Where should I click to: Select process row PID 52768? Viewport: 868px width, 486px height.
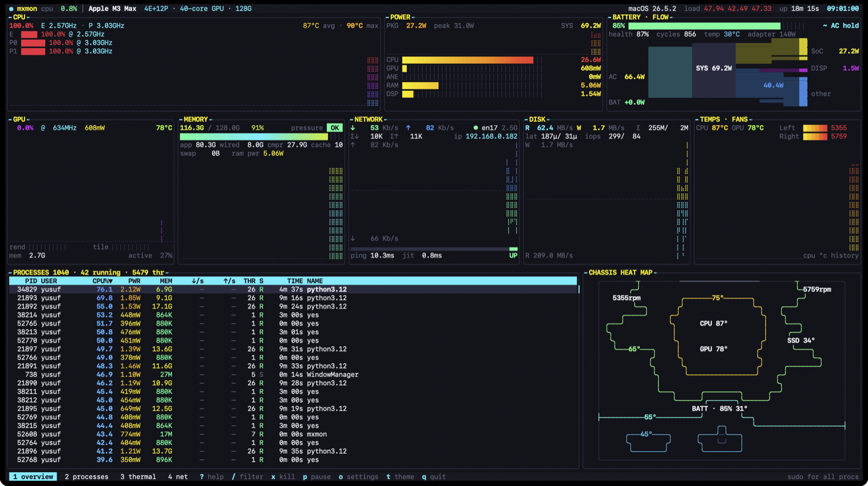[x=293, y=460]
